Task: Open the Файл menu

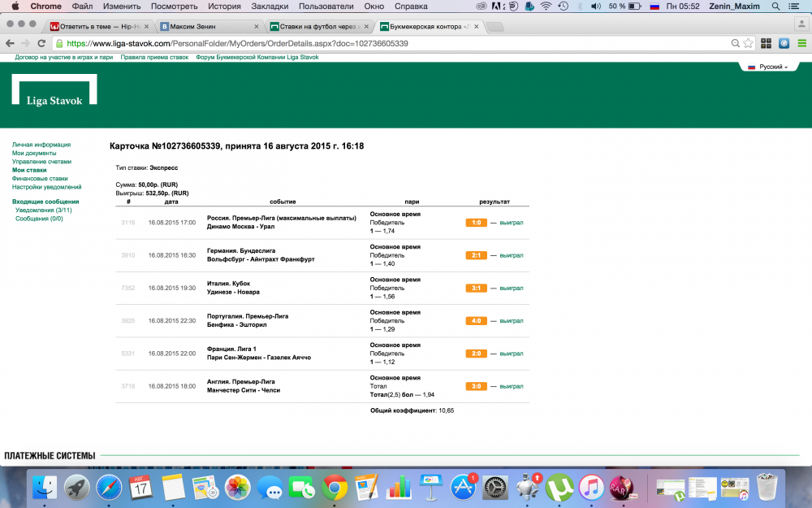Action: pyautogui.click(x=82, y=7)
